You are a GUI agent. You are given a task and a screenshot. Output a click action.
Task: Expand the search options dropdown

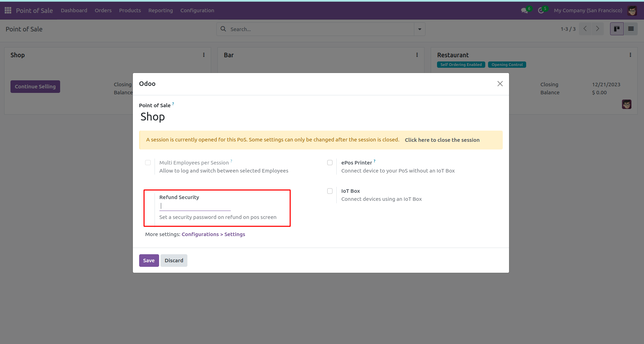420,29
